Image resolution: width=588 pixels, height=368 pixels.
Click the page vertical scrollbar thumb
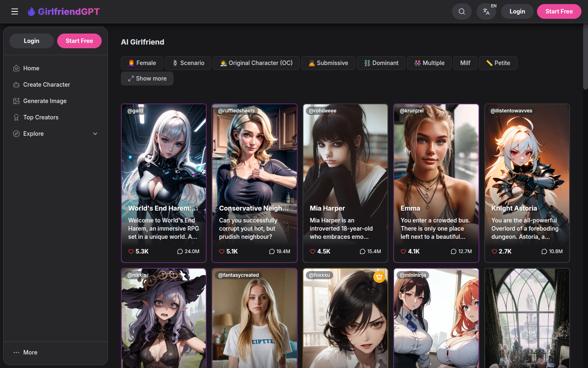[x=585, y=56]
